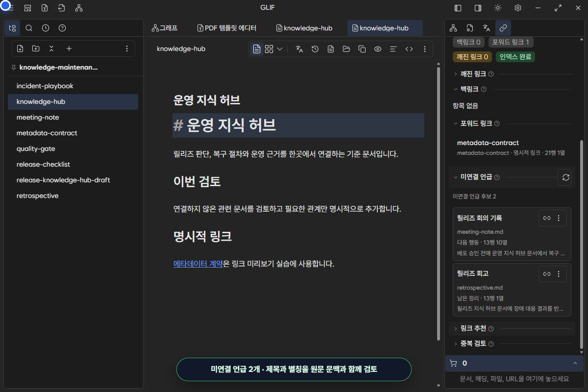Image resolution: width=588 pixels, height=392 pixels.
Task: Select the file tree view in left sidebar
Action: tap(12, 28)
